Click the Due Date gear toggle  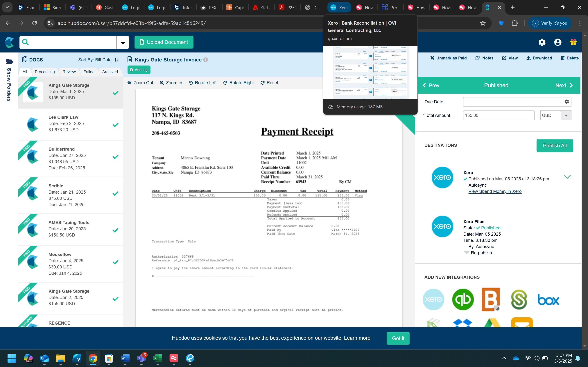coord(567,102)
